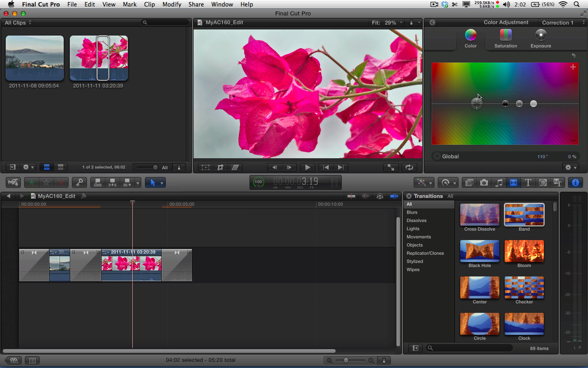Viewport: 588px width, 368px height.
Task: Open the Photos browser camera icon
Action: [484, 183]
